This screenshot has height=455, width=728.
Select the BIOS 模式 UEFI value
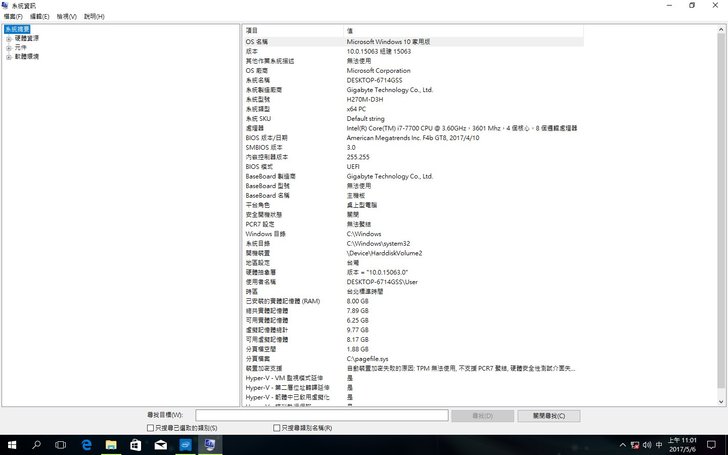tap(353, 167)
